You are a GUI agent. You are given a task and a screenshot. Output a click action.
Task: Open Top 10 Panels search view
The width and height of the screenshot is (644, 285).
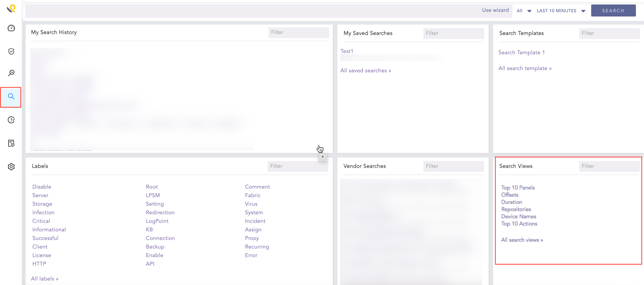tap(518, 187)
